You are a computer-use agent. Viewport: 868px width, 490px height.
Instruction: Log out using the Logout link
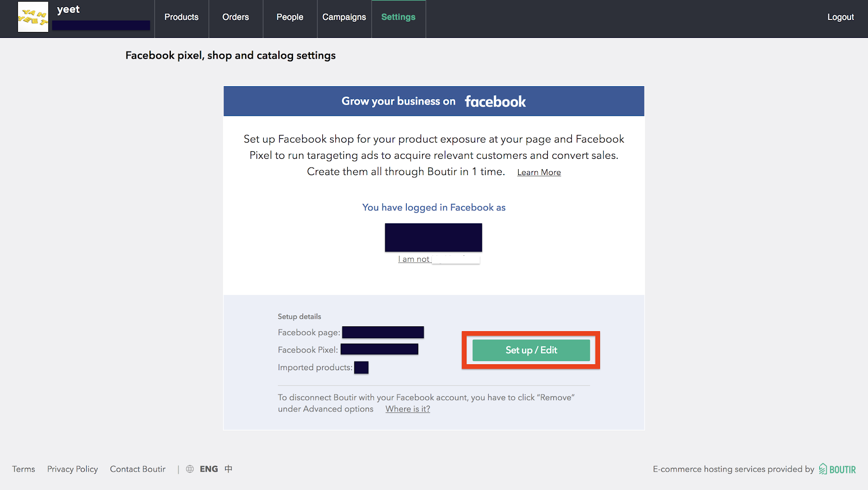pyautogui.click(x=840, y=17)
